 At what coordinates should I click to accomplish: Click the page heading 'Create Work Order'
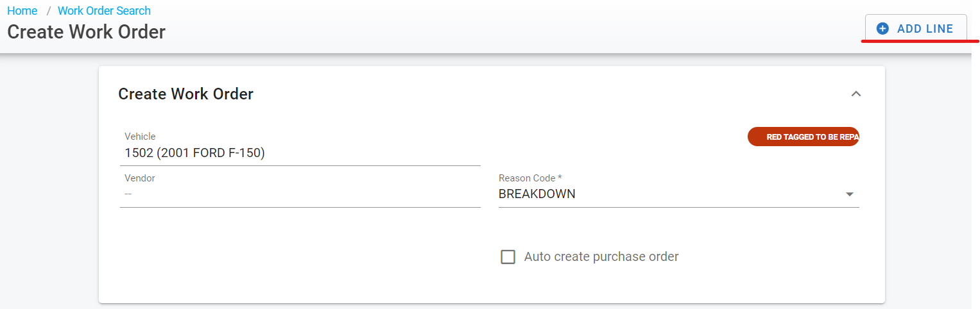[86, 31]
